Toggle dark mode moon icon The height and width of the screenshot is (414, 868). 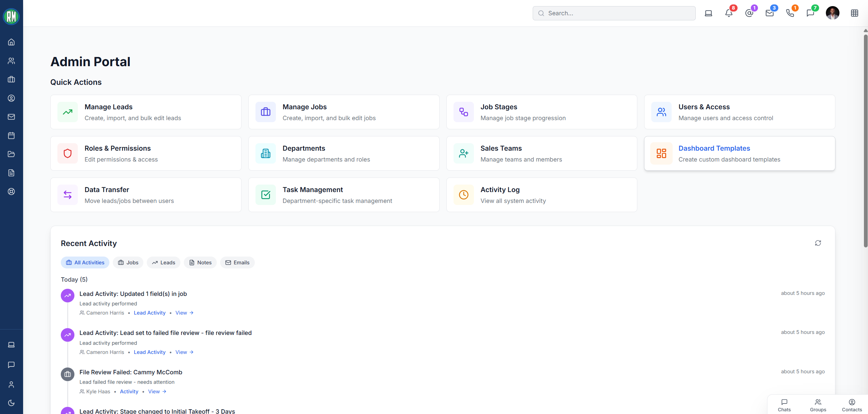point(11,403)
